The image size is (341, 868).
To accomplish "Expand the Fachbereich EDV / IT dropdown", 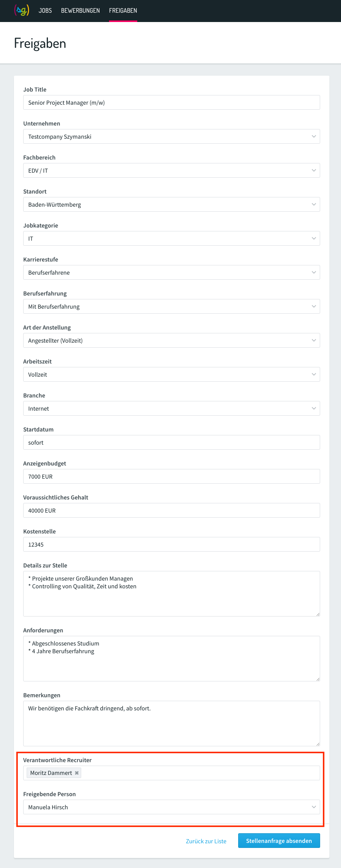I will 172,170.
